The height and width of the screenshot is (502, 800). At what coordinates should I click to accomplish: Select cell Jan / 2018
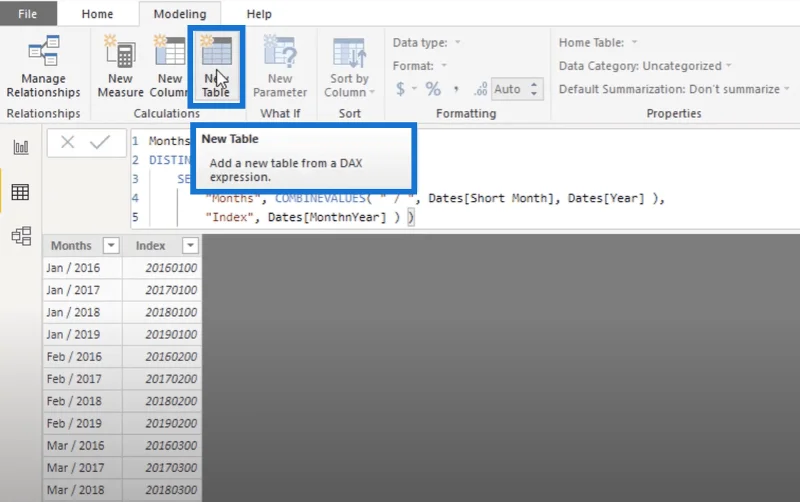(83, 312)
